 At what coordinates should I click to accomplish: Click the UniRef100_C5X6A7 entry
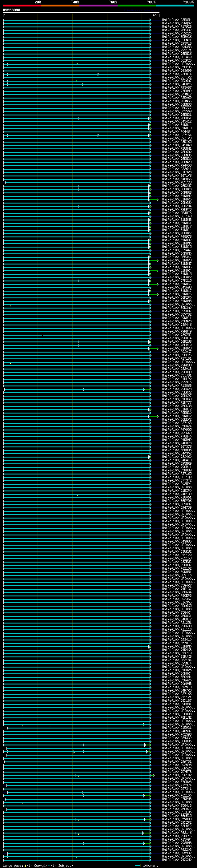click(x=177, y=81)
